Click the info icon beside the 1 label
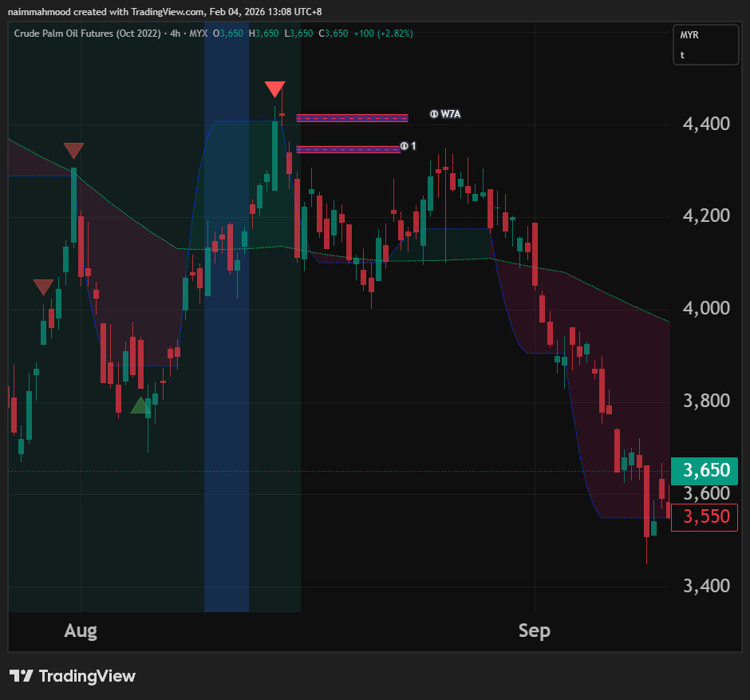Viewport: 750px width, 700px height. [x=405, y=146]
